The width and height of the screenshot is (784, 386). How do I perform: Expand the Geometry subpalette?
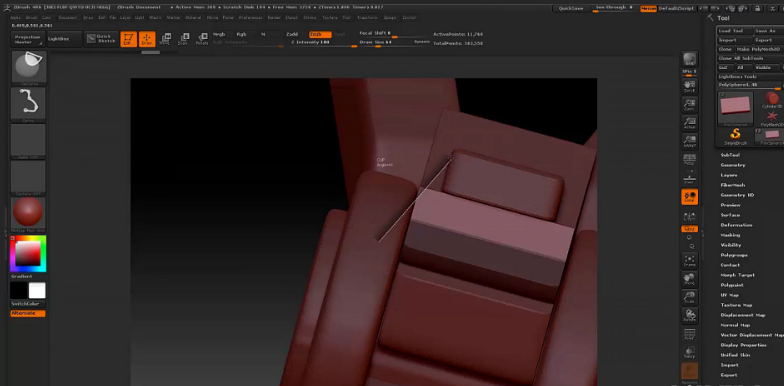tap(732, 165)
